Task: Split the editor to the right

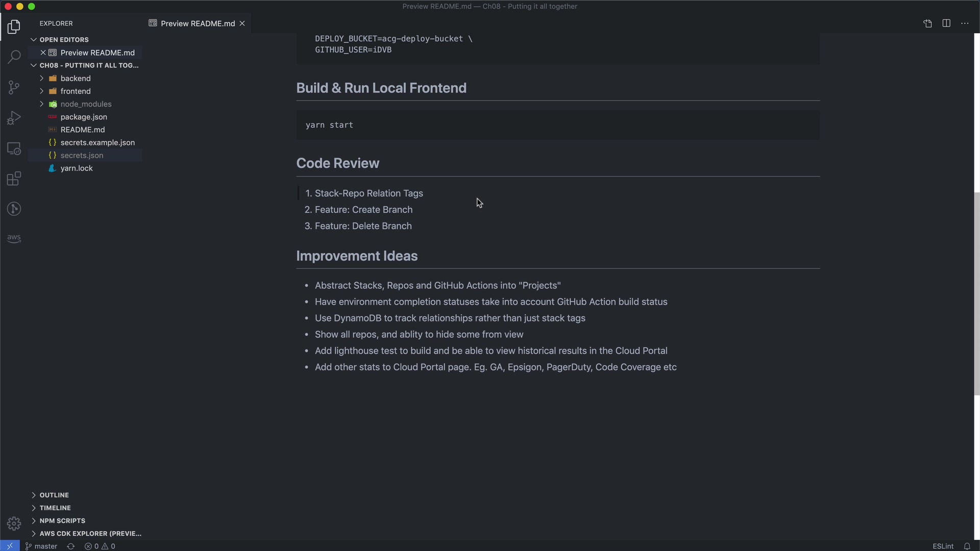Action: (946, 23)
